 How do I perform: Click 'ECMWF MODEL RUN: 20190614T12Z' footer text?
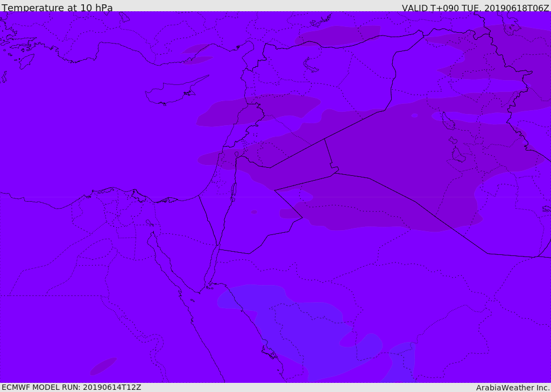pyautogui.click(x=72, y=387)
